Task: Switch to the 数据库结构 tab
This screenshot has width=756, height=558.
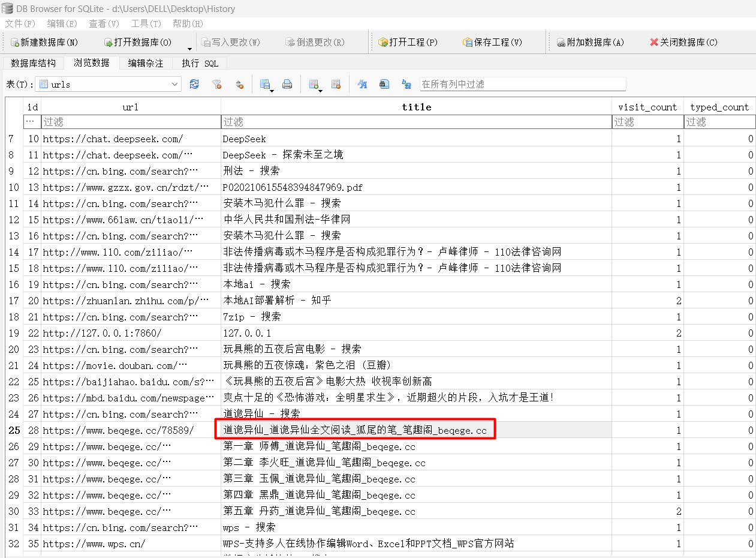Action: click(x=33, y=63)
